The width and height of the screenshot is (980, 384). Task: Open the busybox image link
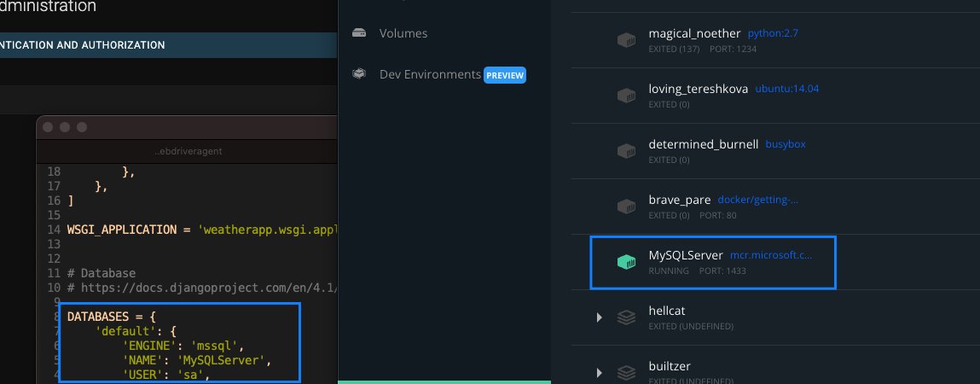click(x=786, y=144)
